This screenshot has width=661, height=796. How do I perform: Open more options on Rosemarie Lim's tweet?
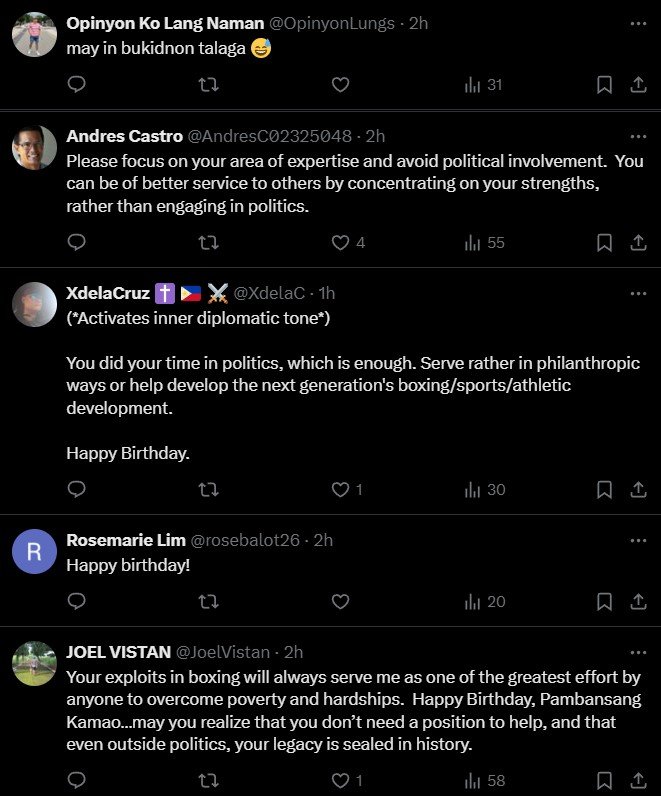638,540
